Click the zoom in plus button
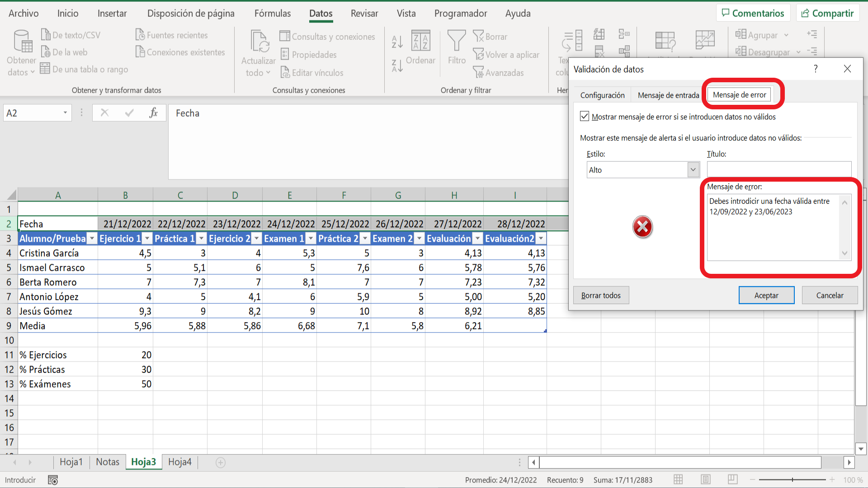Viewport: 868px width, 488px height. coord(832,480)
